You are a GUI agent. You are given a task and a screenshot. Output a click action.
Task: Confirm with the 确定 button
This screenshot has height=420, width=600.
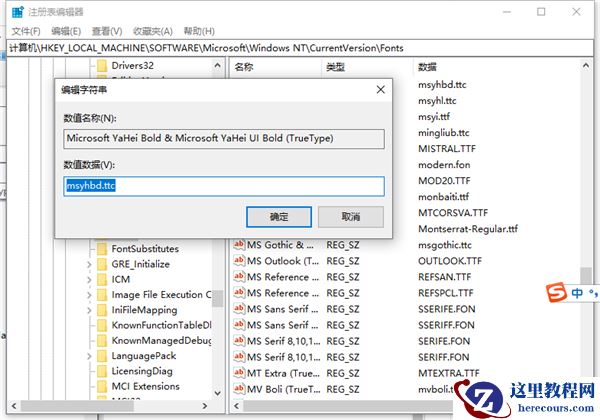pos(279,217)
